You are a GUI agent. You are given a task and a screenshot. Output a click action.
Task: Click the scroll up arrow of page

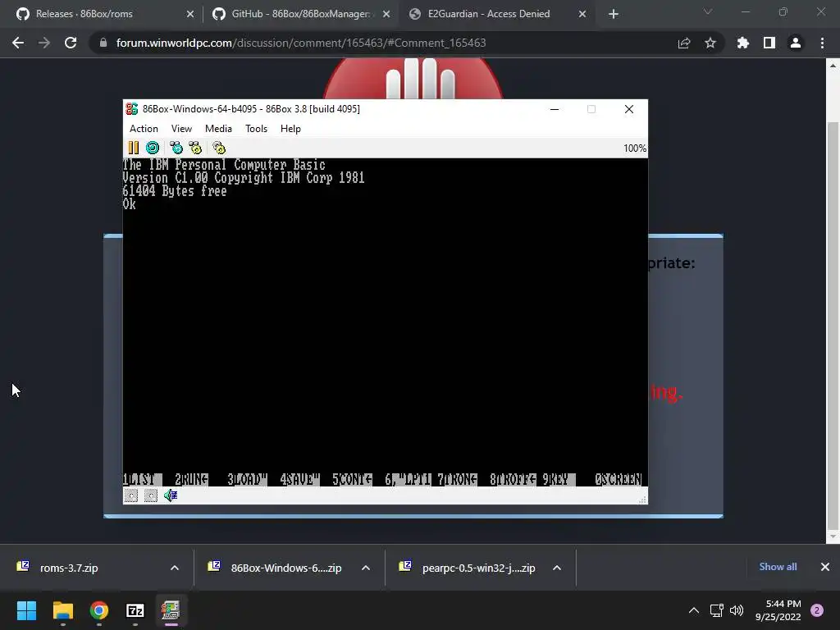pos(833,66)
